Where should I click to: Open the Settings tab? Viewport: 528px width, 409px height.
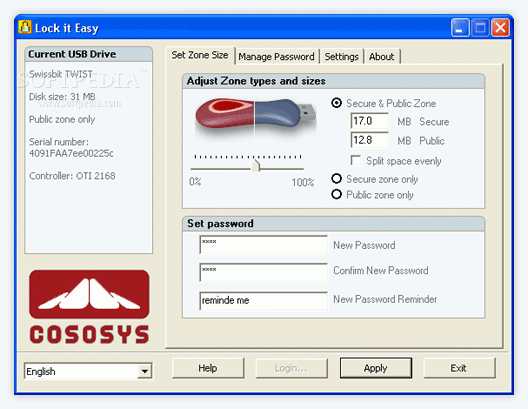(x=341, y=57)
